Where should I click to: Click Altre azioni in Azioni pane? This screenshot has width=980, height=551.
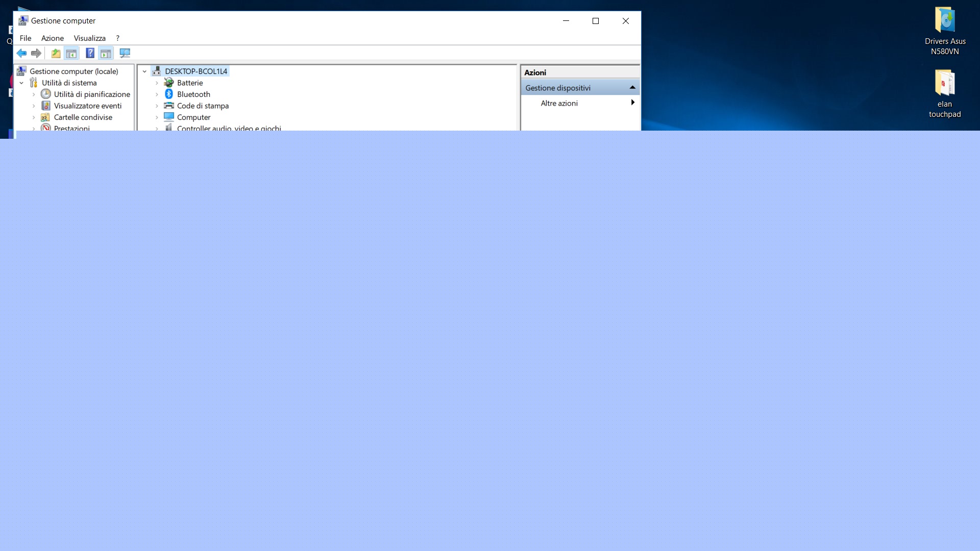coord(559,103)
